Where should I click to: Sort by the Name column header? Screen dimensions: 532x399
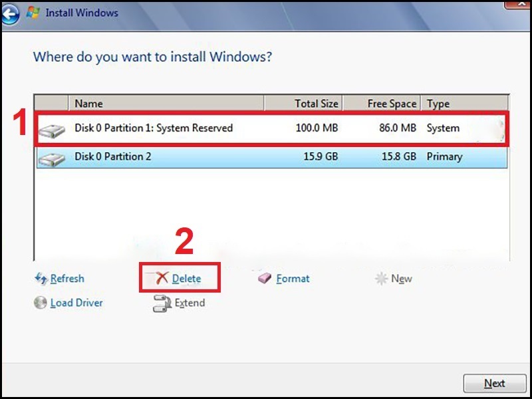click(x=166, y=103)
